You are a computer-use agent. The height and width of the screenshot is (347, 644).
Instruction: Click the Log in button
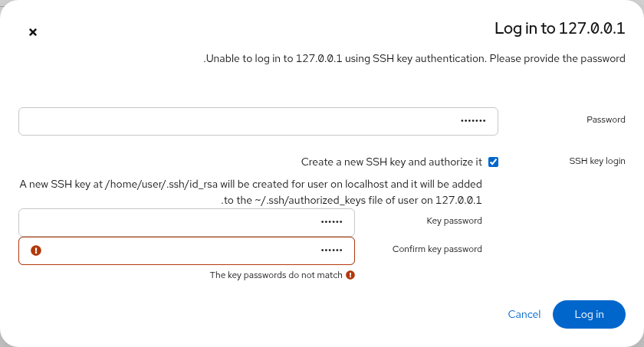[589, 314]
